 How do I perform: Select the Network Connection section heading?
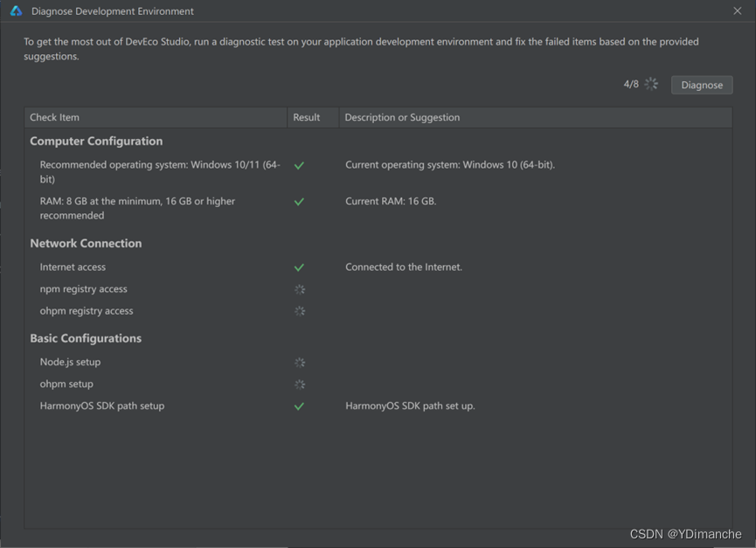(86, 243)
